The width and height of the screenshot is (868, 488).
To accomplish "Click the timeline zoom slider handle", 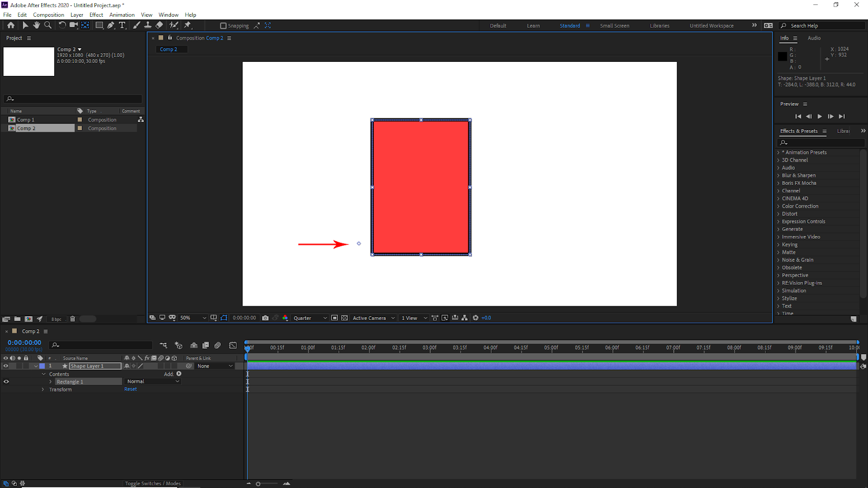I will (258, 484).
